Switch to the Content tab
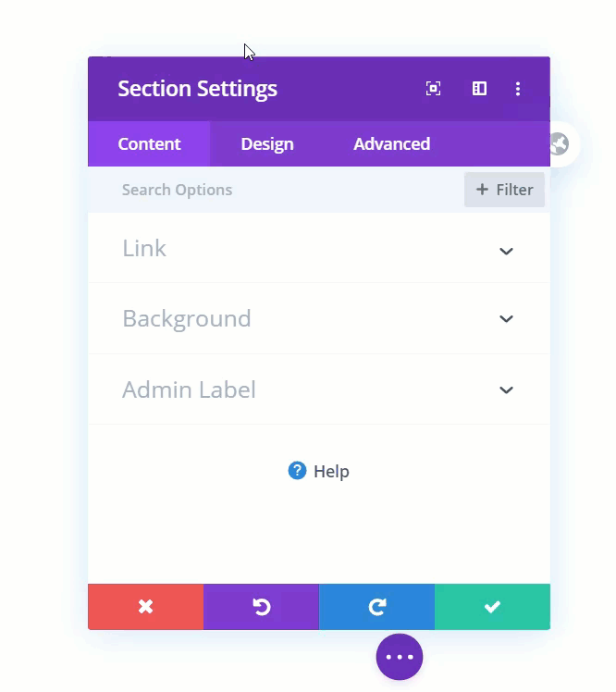The image size is (616, 692). pyautogui.click(x=149, y=144)
